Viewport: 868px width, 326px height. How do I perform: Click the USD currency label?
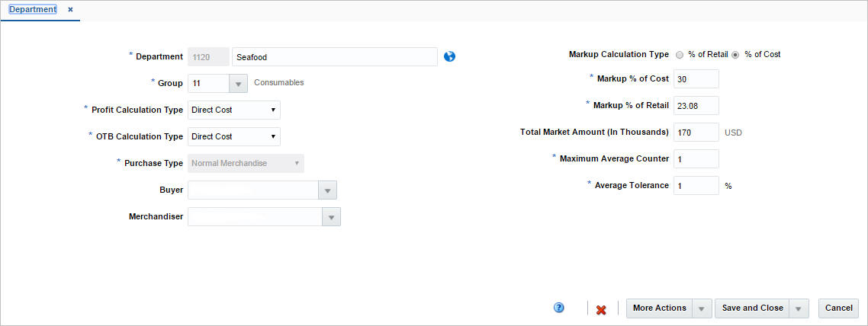(x=733, y=133)
